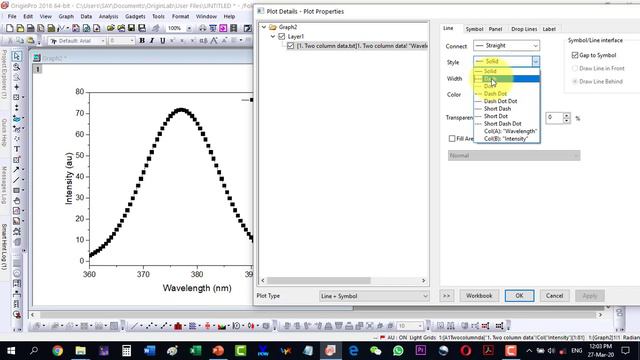Click the Style dropdown arrow
The width and height of the screenshot is (640, 360).
(x=536, y=61)
